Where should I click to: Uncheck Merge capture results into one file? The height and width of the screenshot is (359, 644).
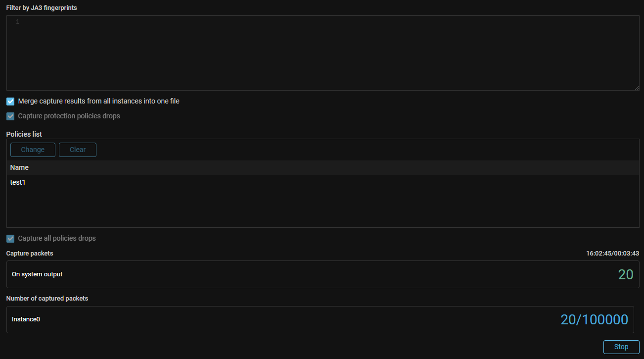coord(10,102)
